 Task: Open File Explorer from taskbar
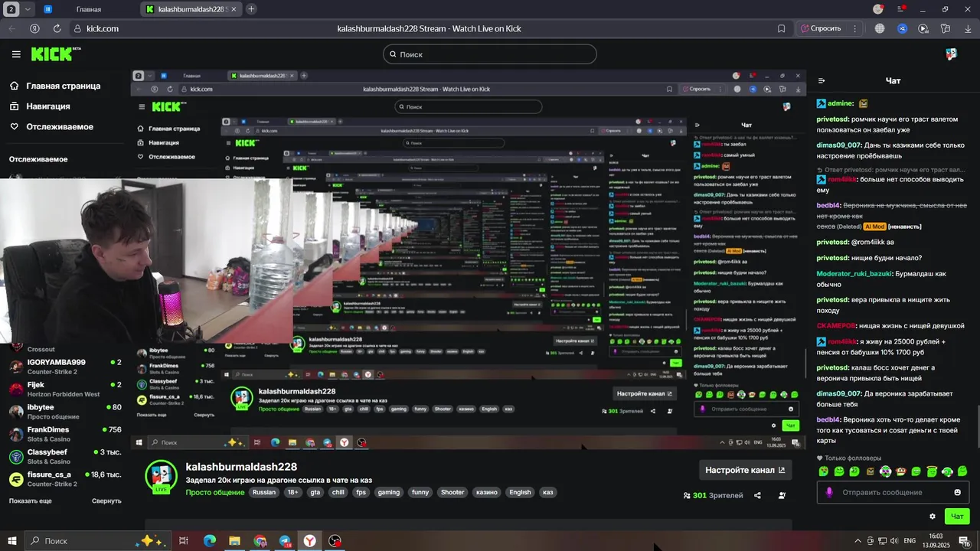click(x=234, y=541)
